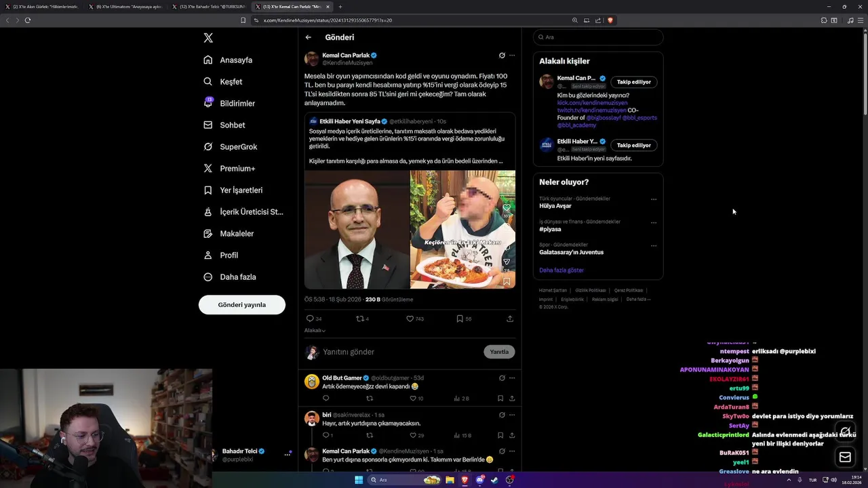Open the video thumbnail of man eating

(x=462, y=229)
